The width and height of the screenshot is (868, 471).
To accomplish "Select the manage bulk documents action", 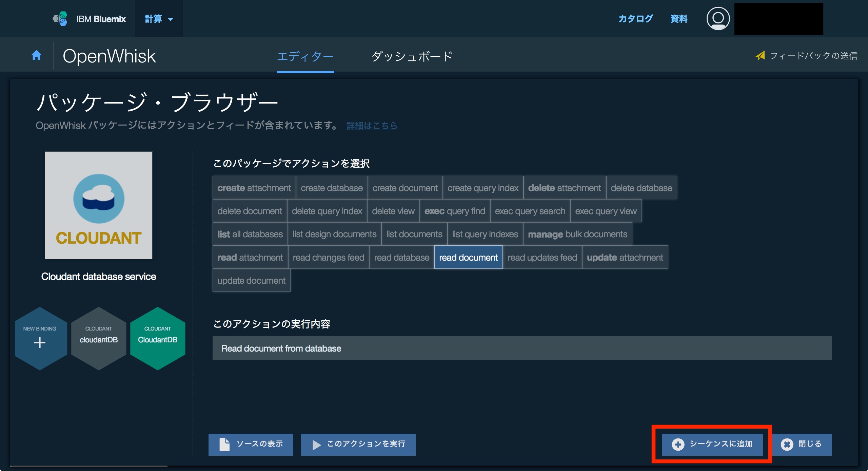I will coord(578,234).
